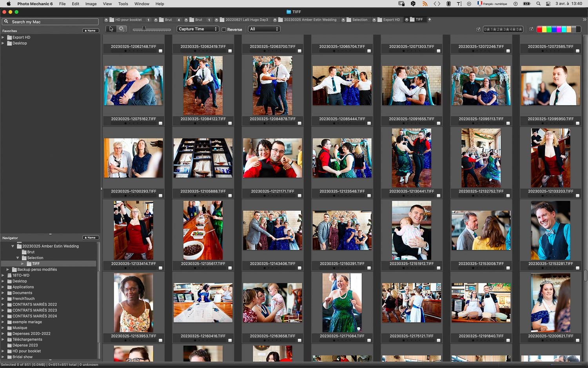Expand the Desktop favorite folder
The height and width of the screenshot is (368, 588).
[3, 43]
